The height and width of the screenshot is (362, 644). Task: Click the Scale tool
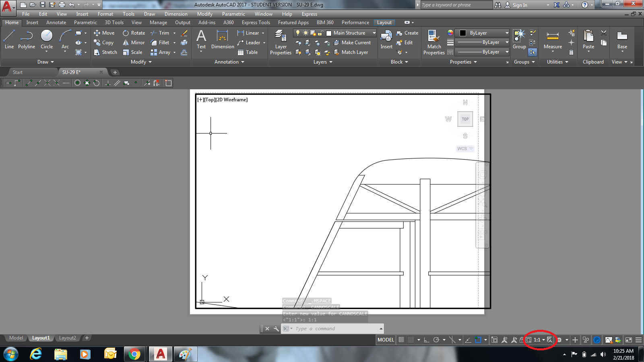click(132, 52)
